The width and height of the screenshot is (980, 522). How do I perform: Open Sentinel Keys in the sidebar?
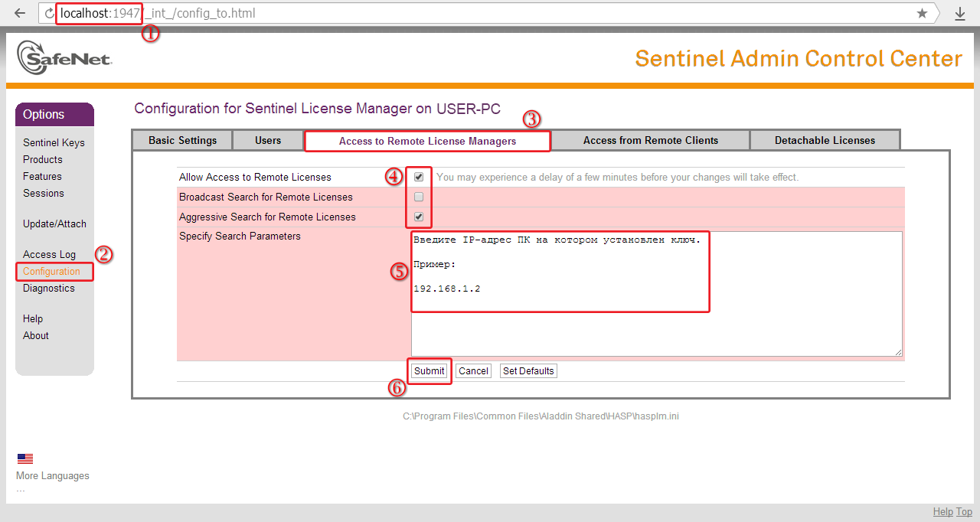pos(54,142)
